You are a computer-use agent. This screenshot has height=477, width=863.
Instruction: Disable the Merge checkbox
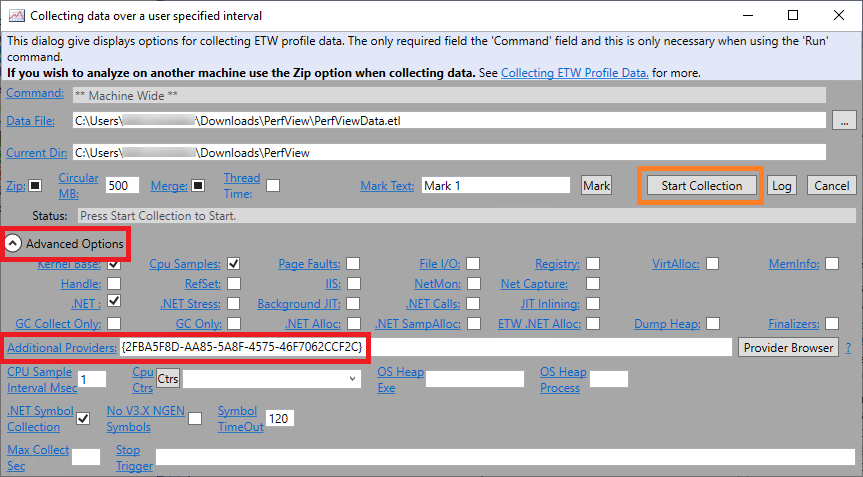[198, 185]
